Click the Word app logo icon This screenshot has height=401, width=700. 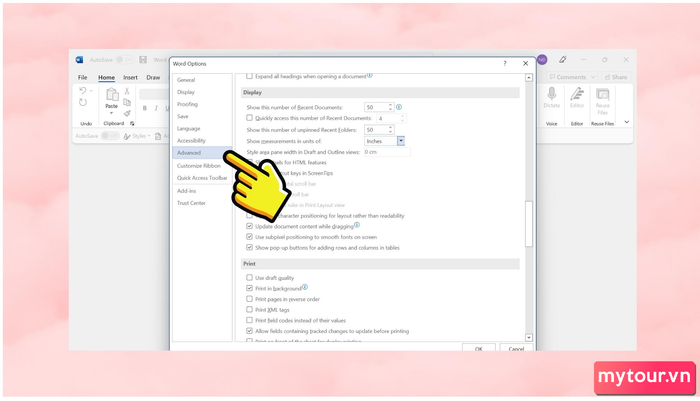click(79, 60)
